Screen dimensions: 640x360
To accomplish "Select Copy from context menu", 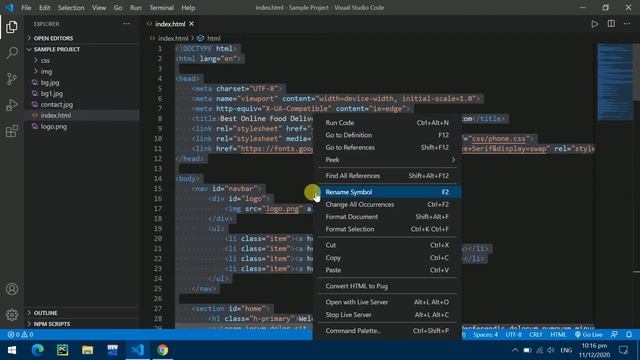I will point(387,258).
